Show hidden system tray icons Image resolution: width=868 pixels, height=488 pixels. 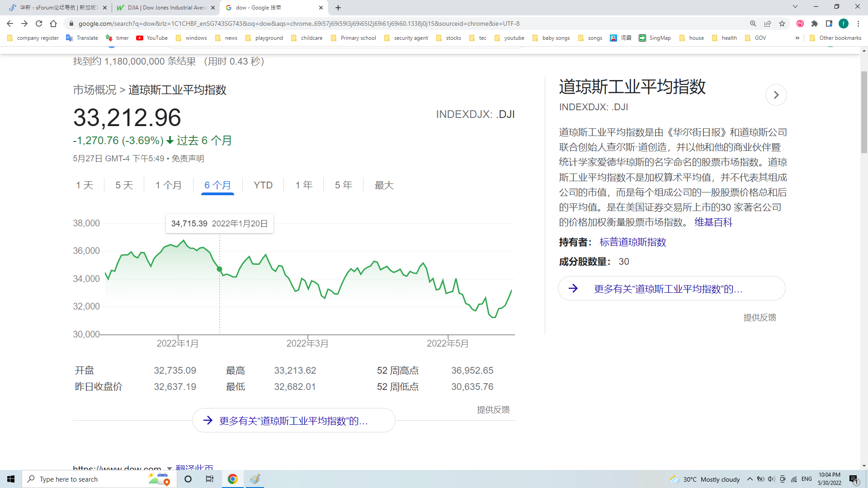click(750, 479)
